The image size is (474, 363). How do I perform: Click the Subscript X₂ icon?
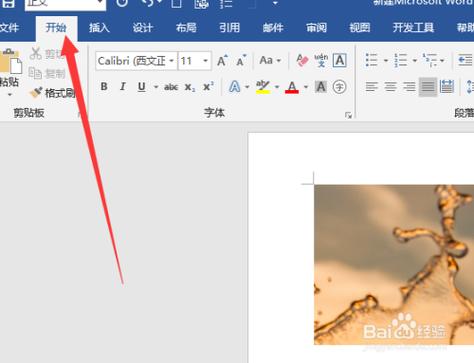pyautogui.click(x=190, y=87)
